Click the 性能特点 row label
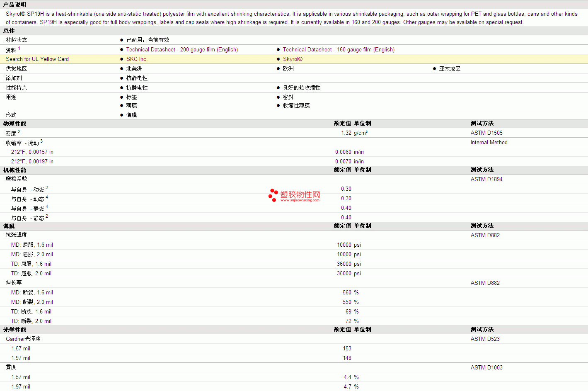The width and height of the screenshot is (588, 391). 17,87
